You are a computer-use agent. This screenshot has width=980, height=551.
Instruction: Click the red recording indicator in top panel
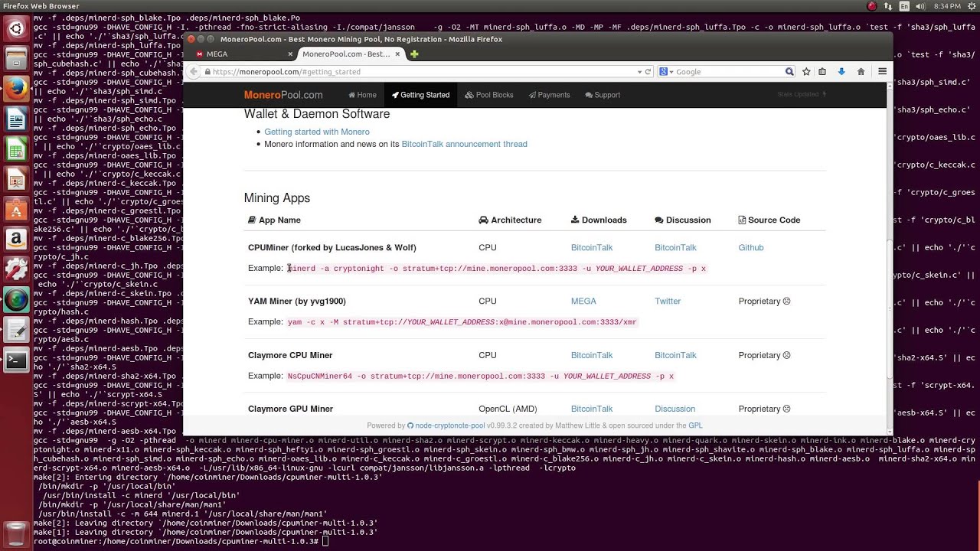871,6
